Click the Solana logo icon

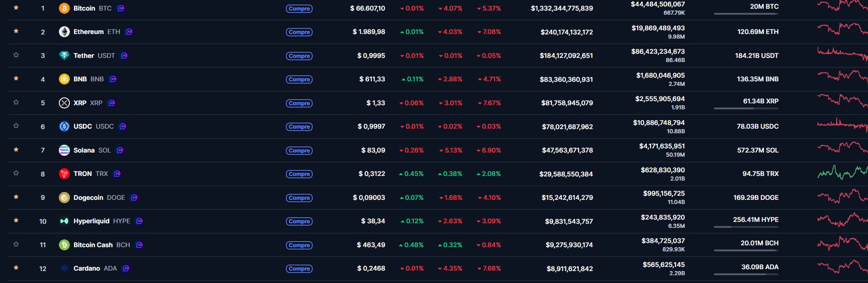pos(64,150)
